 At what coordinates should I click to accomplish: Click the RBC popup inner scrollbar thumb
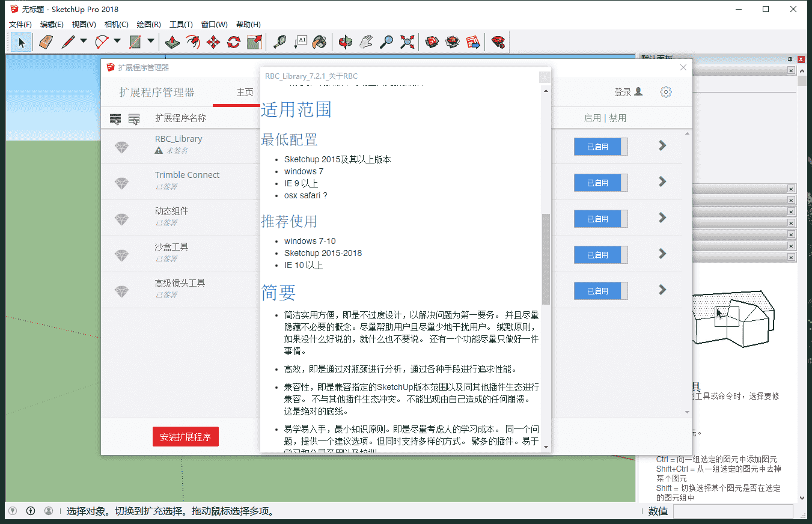[546, 259]
